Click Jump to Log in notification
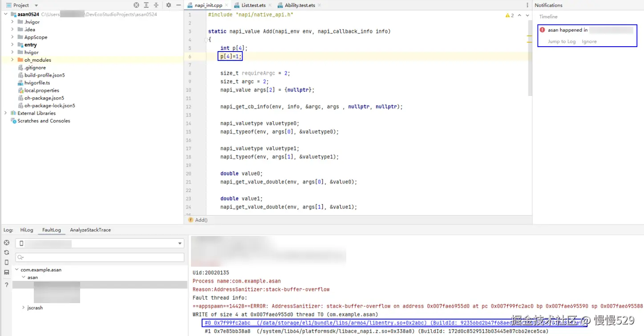The height and width of the screenshot is (336, 644). [x=562, y=41]
